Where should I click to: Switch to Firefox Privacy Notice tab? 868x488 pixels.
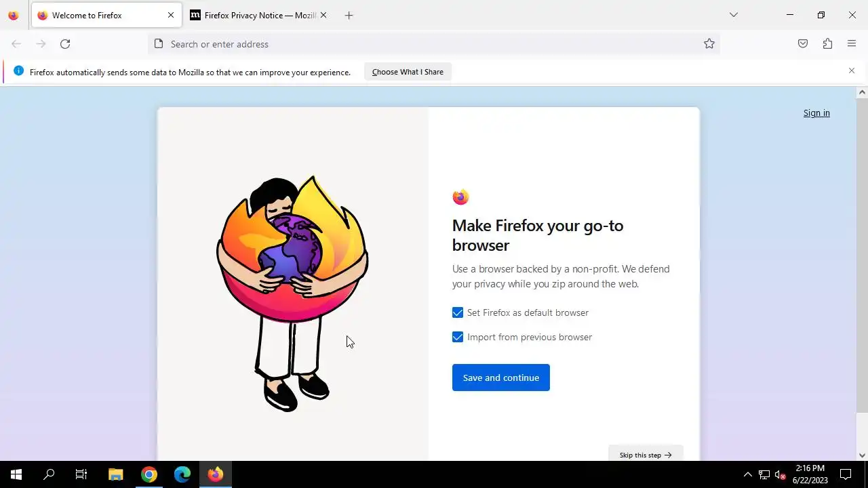pyautogui.click(x=258, y=15)
